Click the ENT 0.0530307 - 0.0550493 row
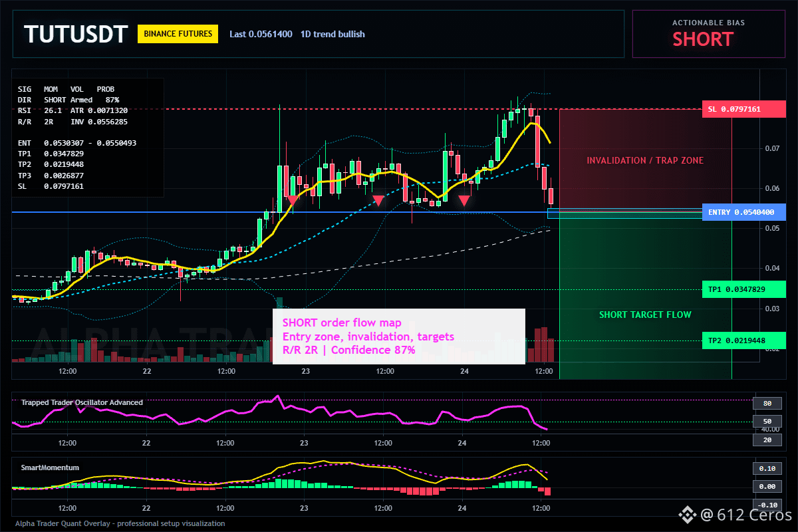 (x=77, y=143)
